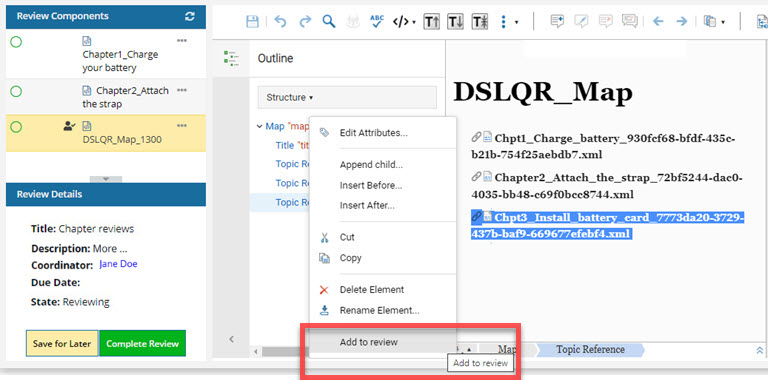768x380 pixels.
Task: Click the comment thread icon
Action: click(629, 21)
